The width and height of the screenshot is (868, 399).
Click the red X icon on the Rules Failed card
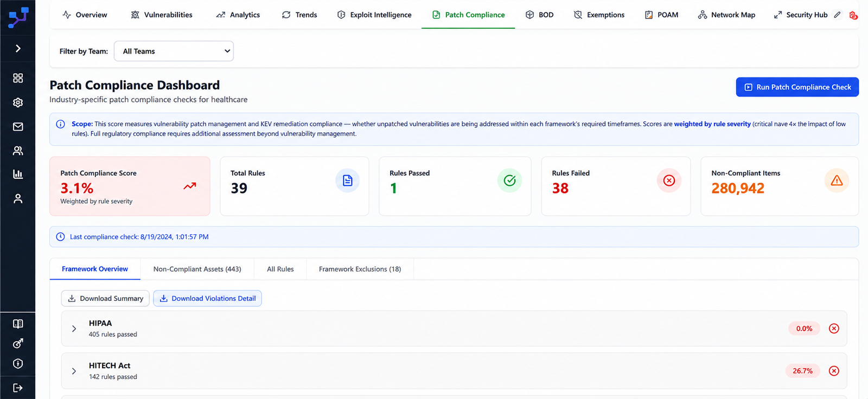click(x=669, y=181)
